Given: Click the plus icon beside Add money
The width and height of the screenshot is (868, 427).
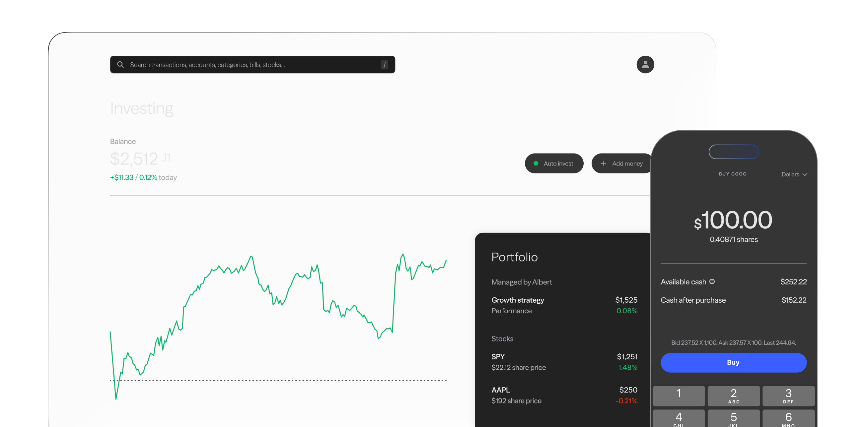Looking at the screenshot, I should click(x=603, y=163).
